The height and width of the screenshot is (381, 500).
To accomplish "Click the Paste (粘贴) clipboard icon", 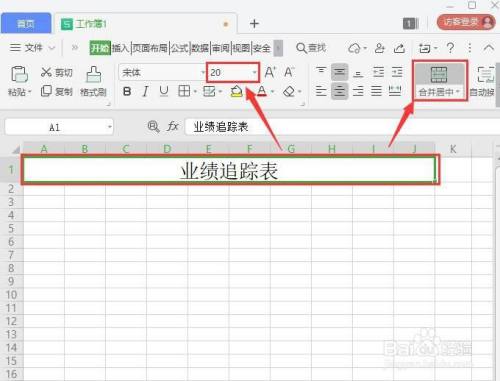I will [19, 74].
